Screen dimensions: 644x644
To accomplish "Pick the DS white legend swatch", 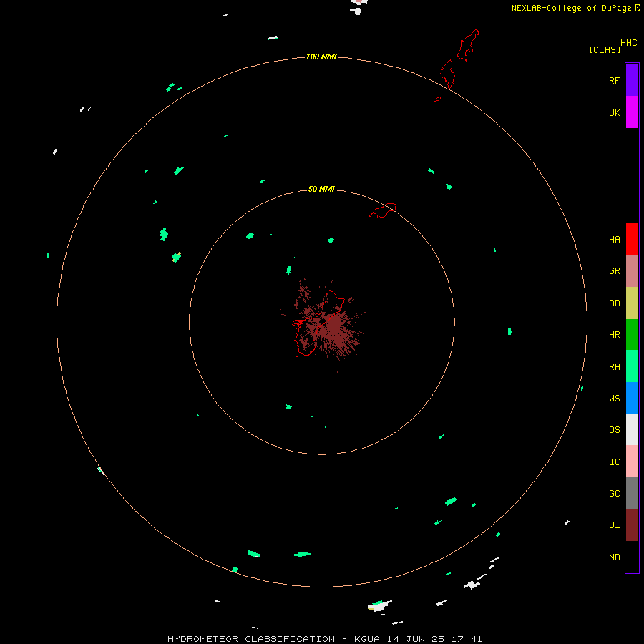I will click(632, 429).
